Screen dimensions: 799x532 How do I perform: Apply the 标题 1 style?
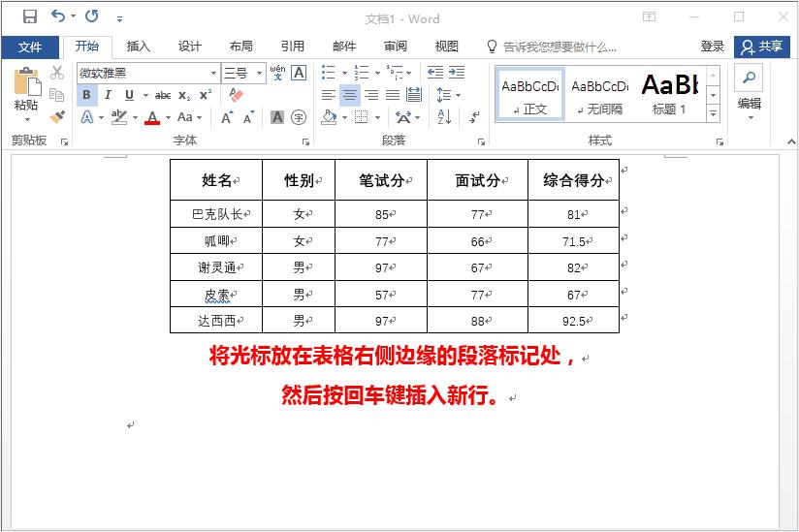[669, 95]
